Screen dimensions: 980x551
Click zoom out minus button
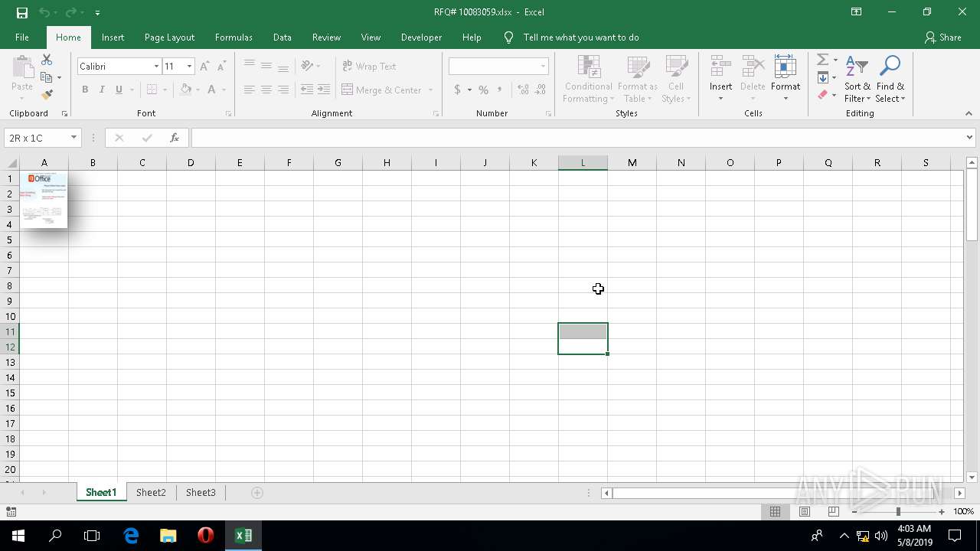854,511
